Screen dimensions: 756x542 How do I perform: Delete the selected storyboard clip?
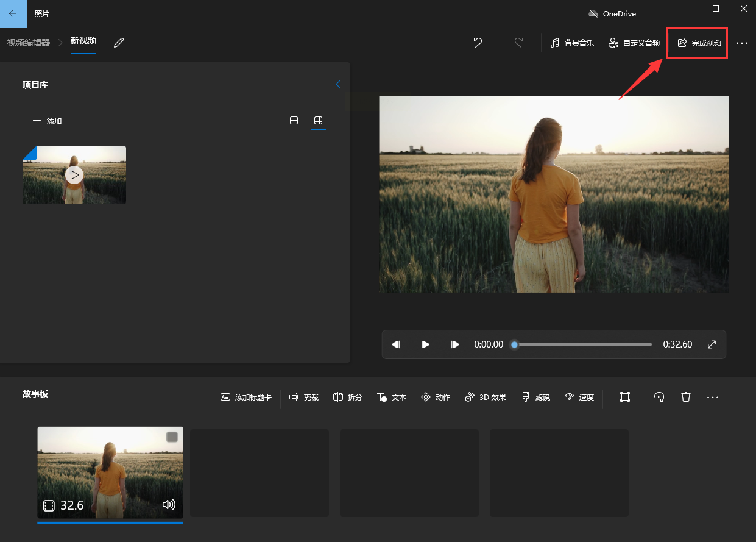pos(686,397)
